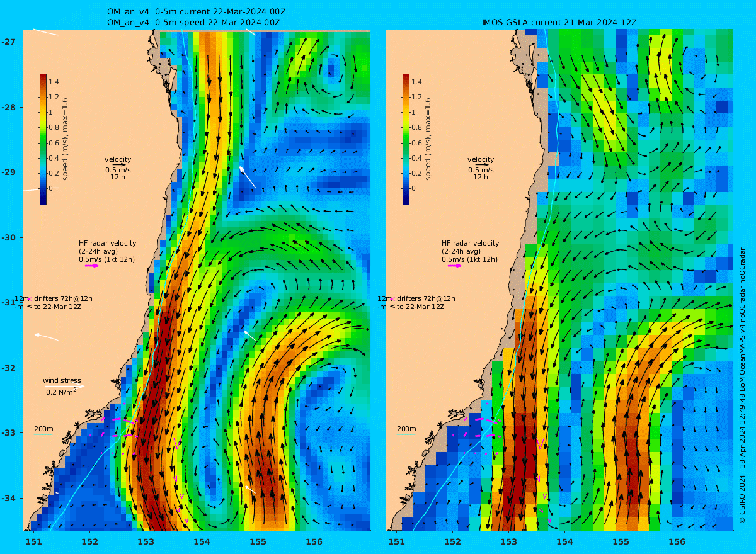Click 'to 22 Mar 12Z' text in right panel
Viewport: 756px width, 554px height.
(421, 307)
